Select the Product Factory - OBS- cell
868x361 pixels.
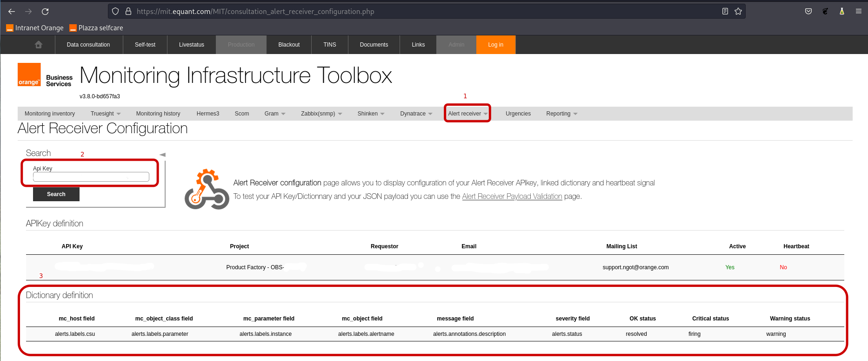[255, 267]
